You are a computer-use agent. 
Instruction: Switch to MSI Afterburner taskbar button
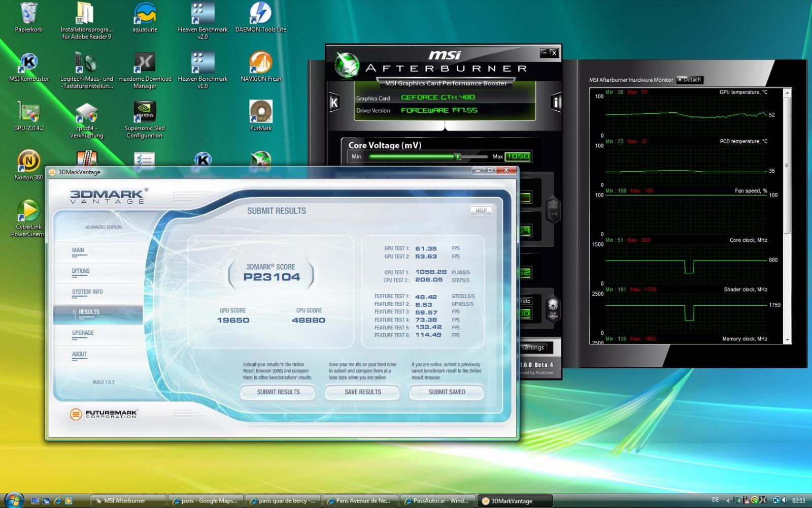(x=128, y=501)
